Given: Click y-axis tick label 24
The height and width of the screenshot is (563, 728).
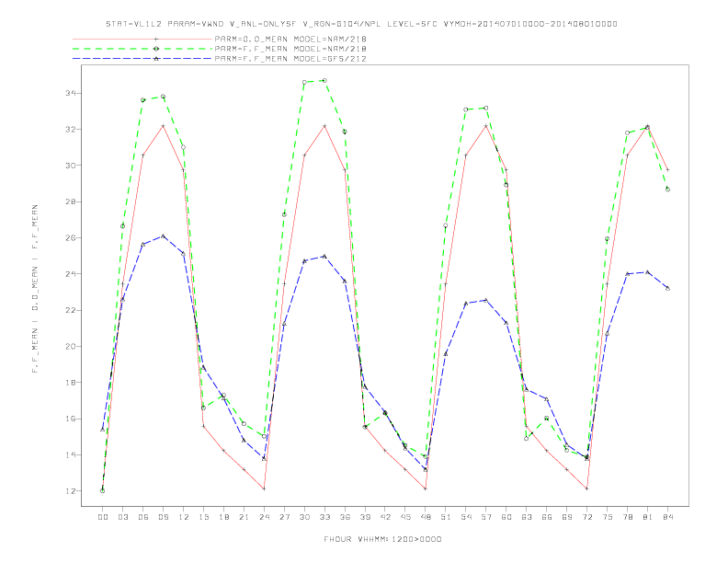Looking at the screenshot, I should [x=71, y=274].
